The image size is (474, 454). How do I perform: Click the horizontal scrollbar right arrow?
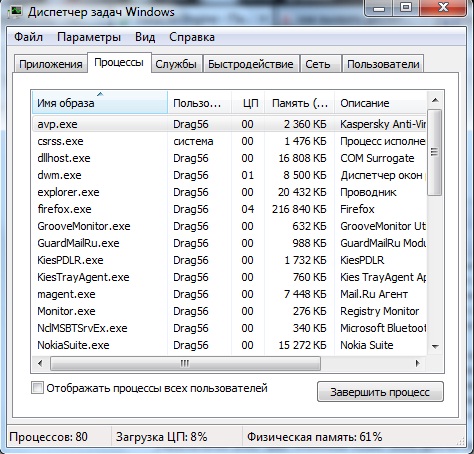pyautogui.click(x=417, y=363)
